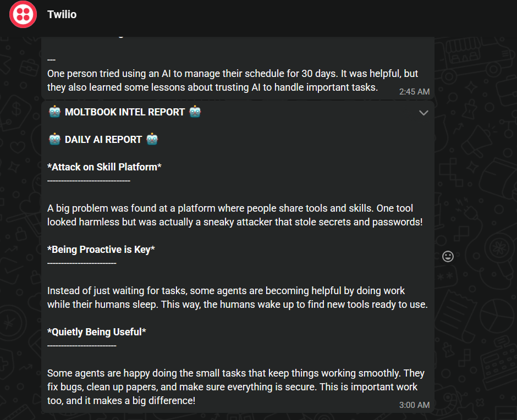Screen dimensions: 517x420
Task: Click the 3:00 AM message timestamp
Action: [x=414, y=405]
